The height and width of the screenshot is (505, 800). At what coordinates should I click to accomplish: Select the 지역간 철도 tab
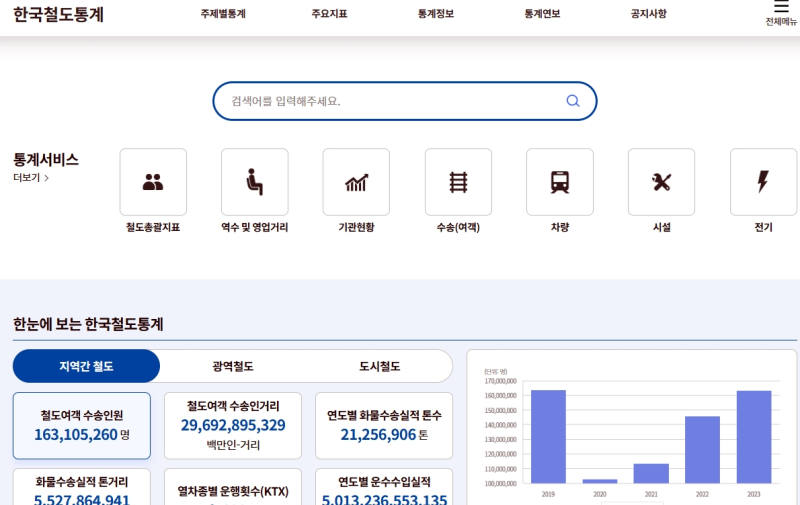[86, 366]
